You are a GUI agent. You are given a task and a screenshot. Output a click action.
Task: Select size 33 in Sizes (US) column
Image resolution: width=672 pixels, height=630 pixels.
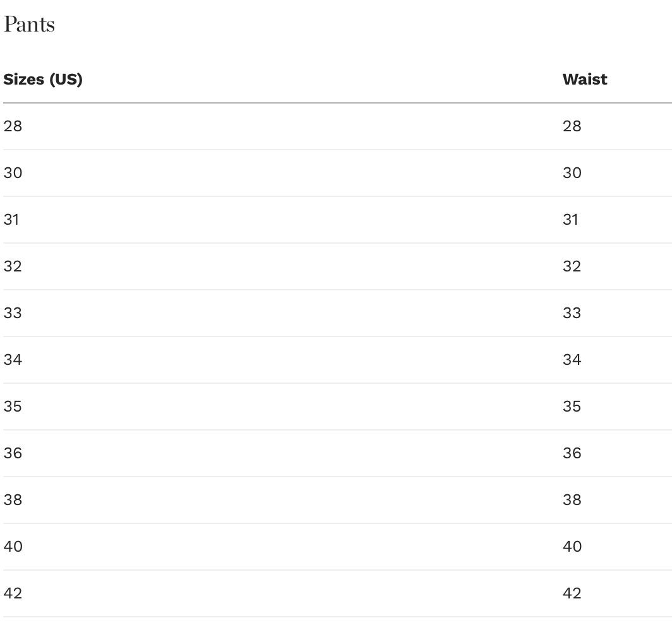pos(13,313)
